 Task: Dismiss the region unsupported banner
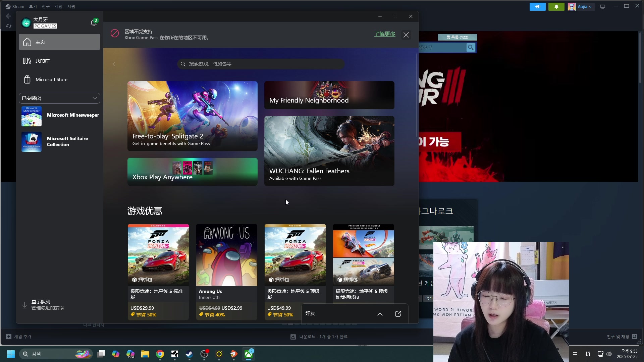(x=406, y=35)
